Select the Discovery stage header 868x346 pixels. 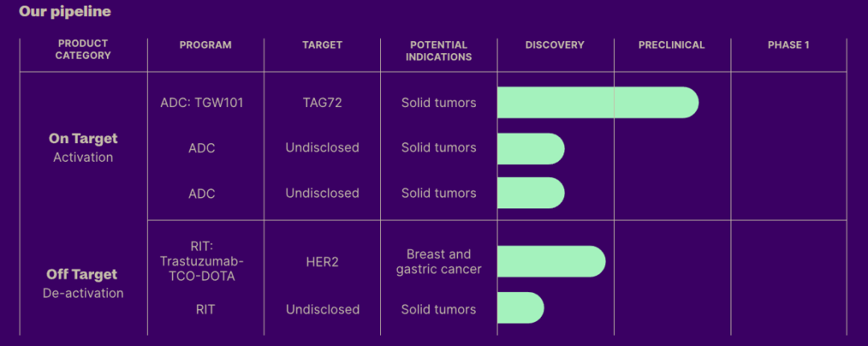pos(555,45)
